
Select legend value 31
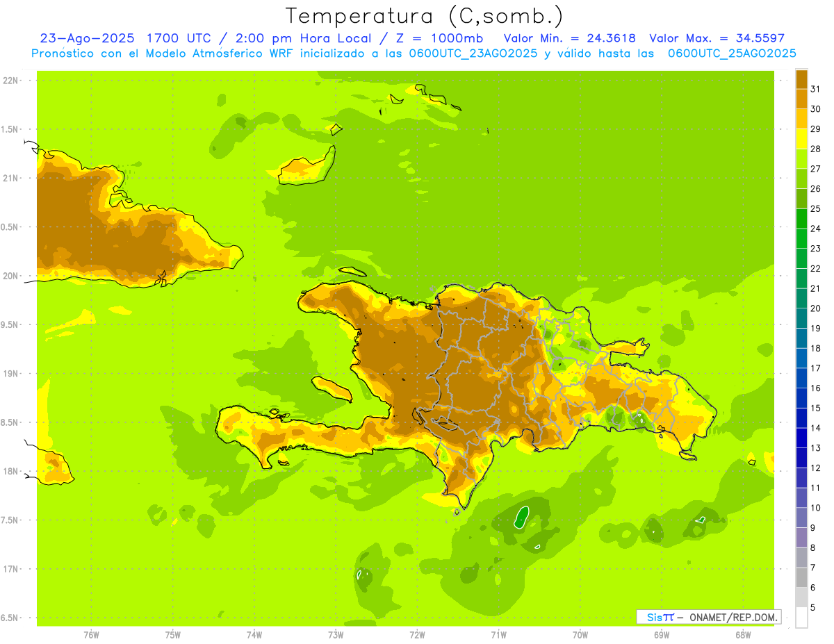click(x=815, y=89)
